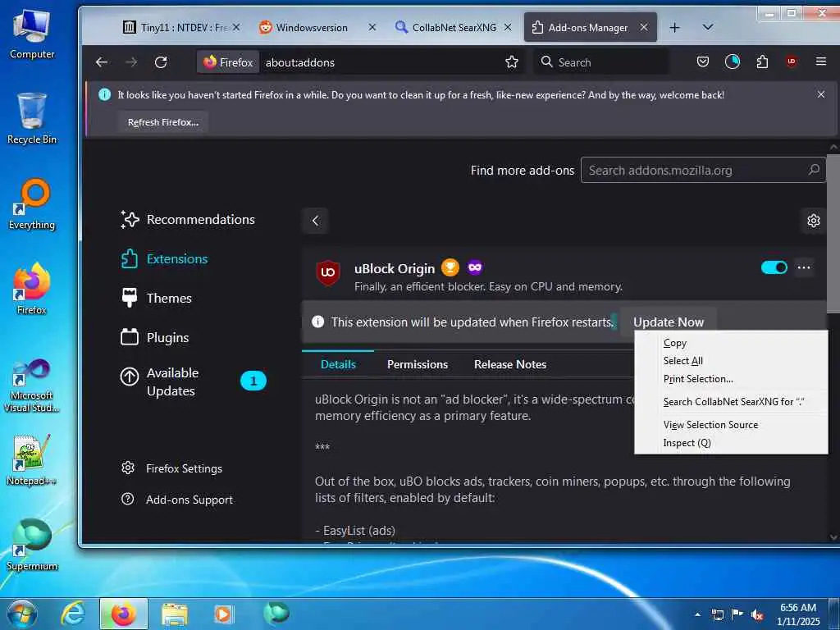This screenshot has width=840, height=630.
Task: Open the Recycle Bin desktop icon
Action: [x=32, y=118]
